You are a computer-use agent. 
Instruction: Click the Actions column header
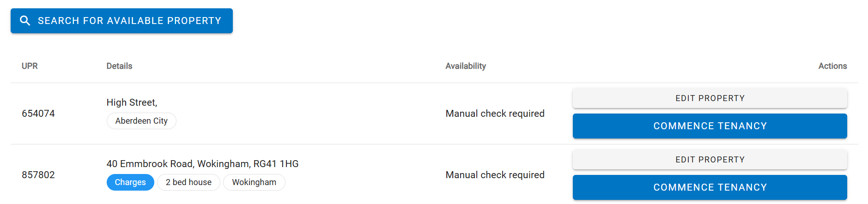click(832, 66)
